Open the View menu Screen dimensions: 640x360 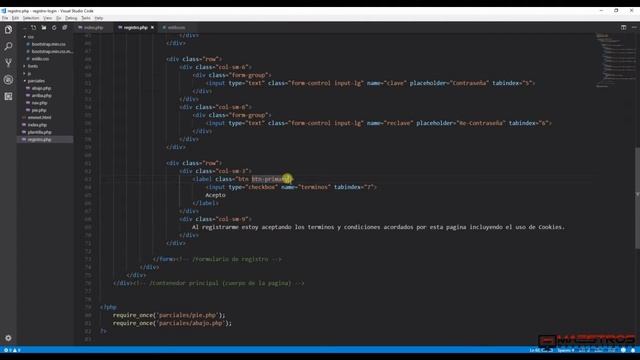(48, 18)
